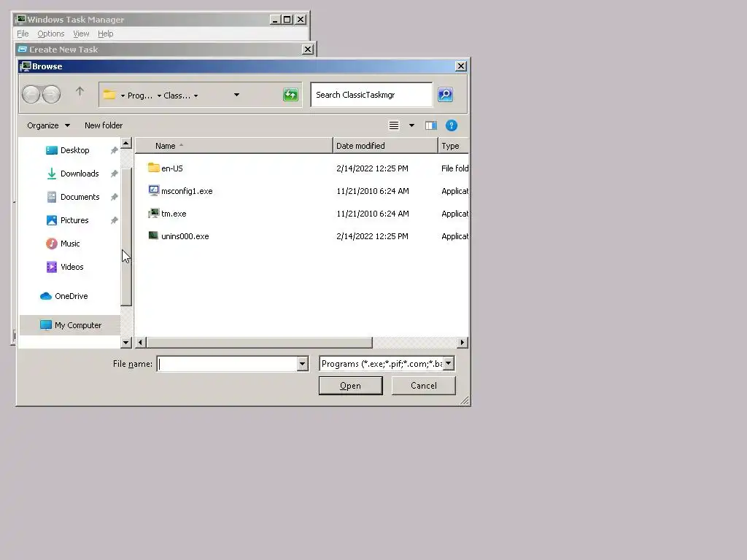Image resolution: width=747 pixels, height=560 pixels.
Task: Click the pin icon next to Pictures
Action: [x=114, y=220]
